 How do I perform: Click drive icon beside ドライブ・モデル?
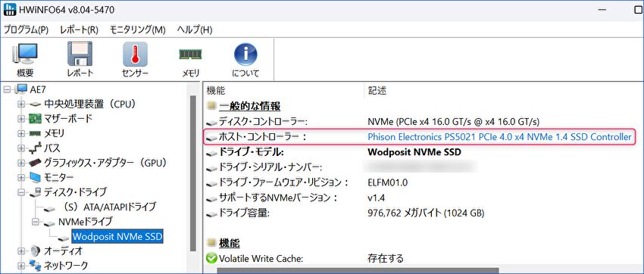pyautogui.click(x=211, y=153)
